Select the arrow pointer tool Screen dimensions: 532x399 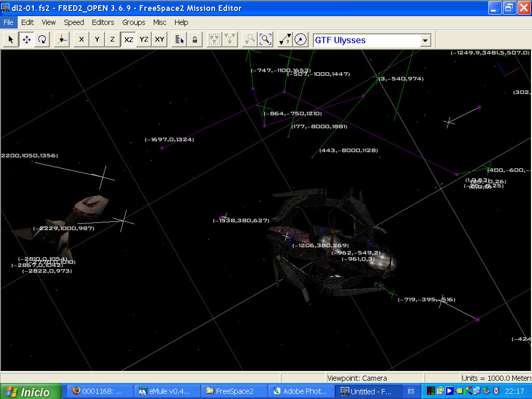click(10, 40)
